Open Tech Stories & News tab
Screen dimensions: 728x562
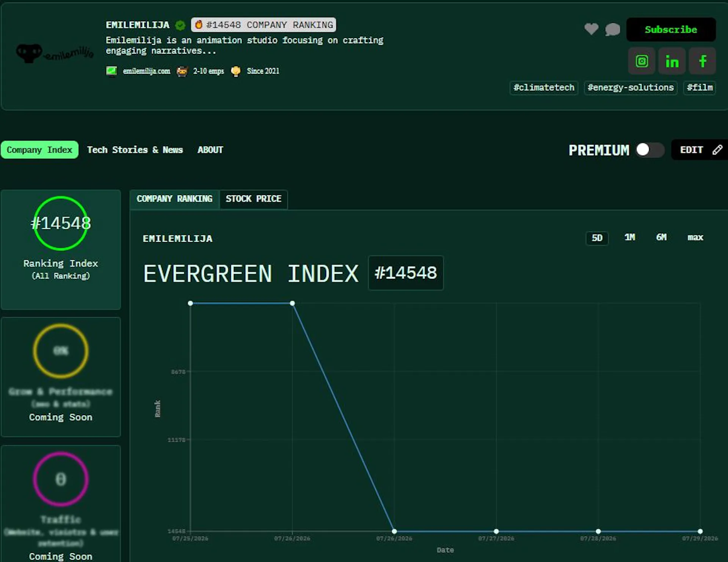point(135,150)
